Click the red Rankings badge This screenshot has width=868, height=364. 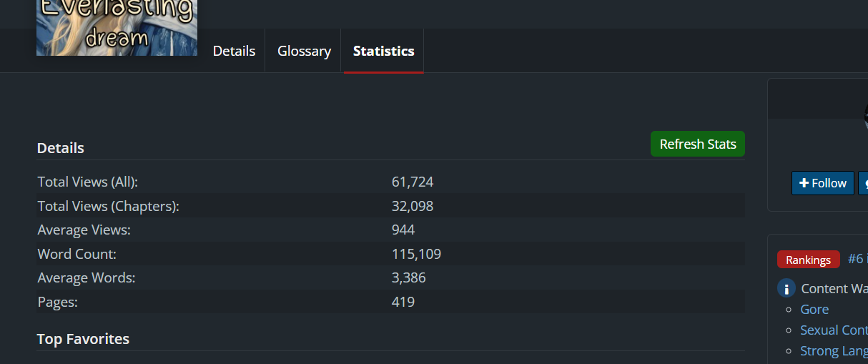pyautogui.click(x=808, y=260)
